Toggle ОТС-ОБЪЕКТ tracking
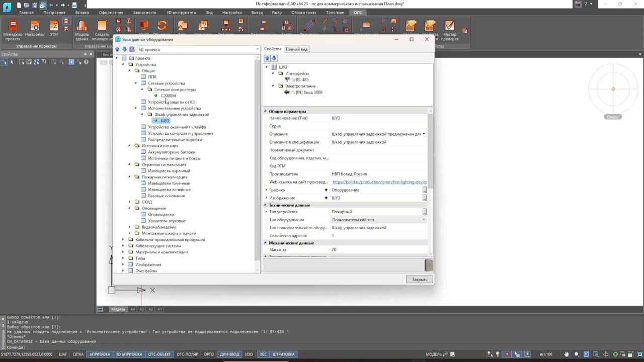Image resolution: width=644 pixels, height=362 pixels. click(x=159, y=354)
